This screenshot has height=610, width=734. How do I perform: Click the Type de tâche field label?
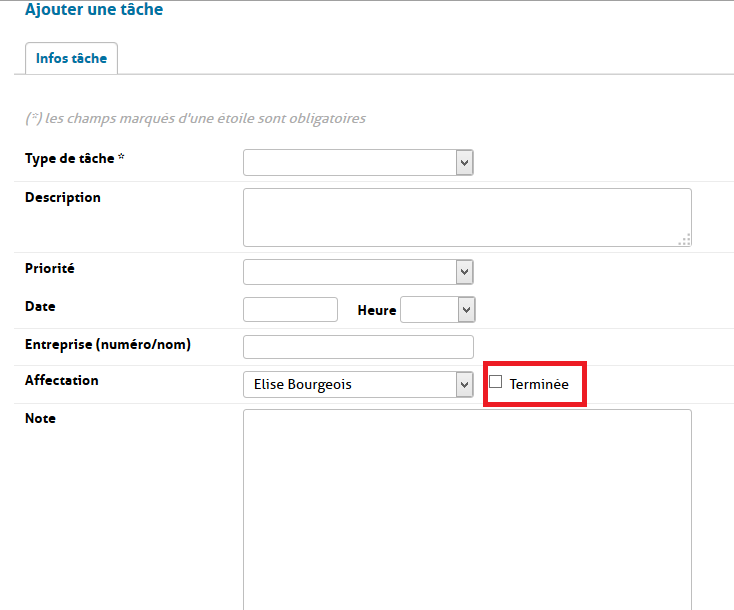[x=74, y=159]
